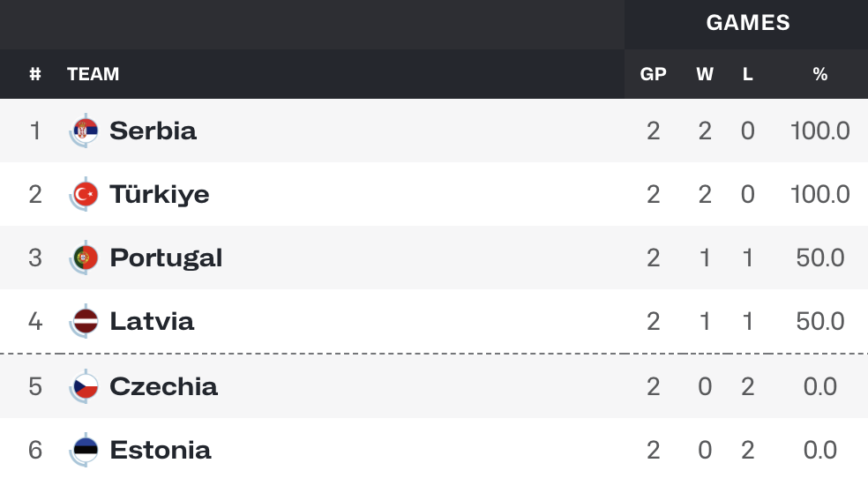Sort by the W column header
The height and width of the screenshot is (478, 868).
coord(705,74)
